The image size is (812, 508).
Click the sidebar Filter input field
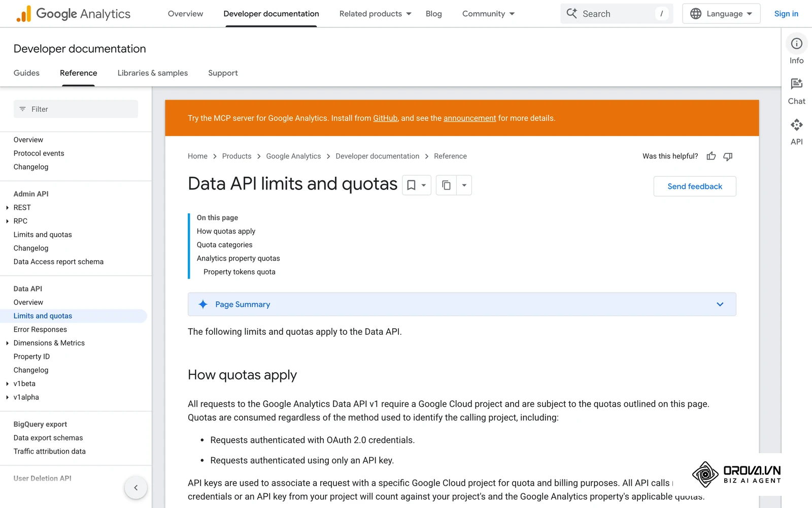pyautogui.click(x=76, y=109)
